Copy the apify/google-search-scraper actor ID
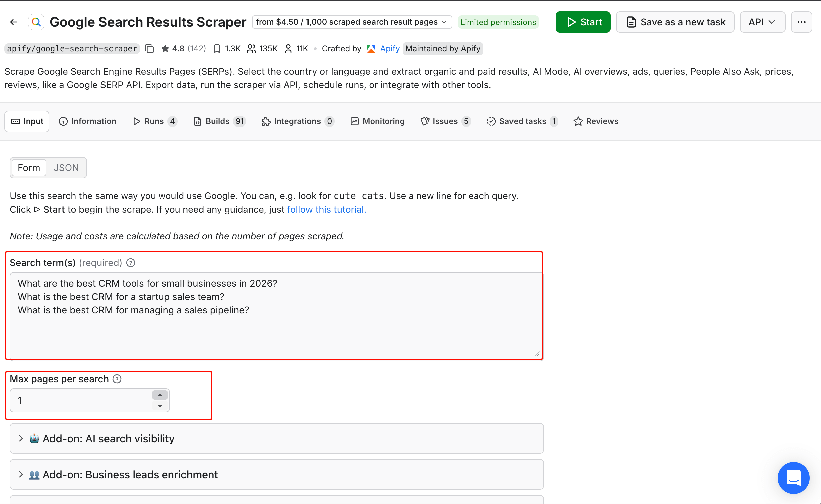The width and height of the screenshot is (821, 504). pos(149,49)
